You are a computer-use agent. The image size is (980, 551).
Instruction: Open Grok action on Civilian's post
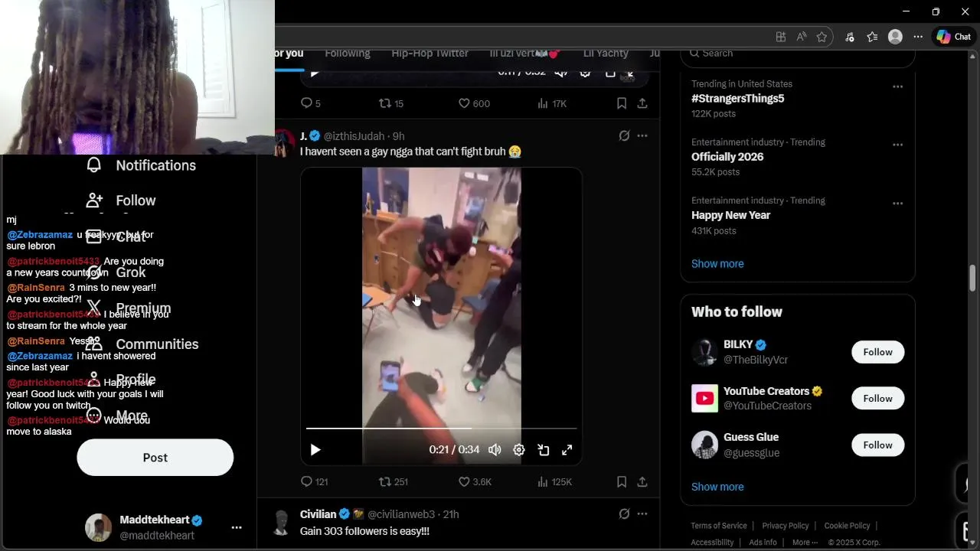click(x=624, y=514)
